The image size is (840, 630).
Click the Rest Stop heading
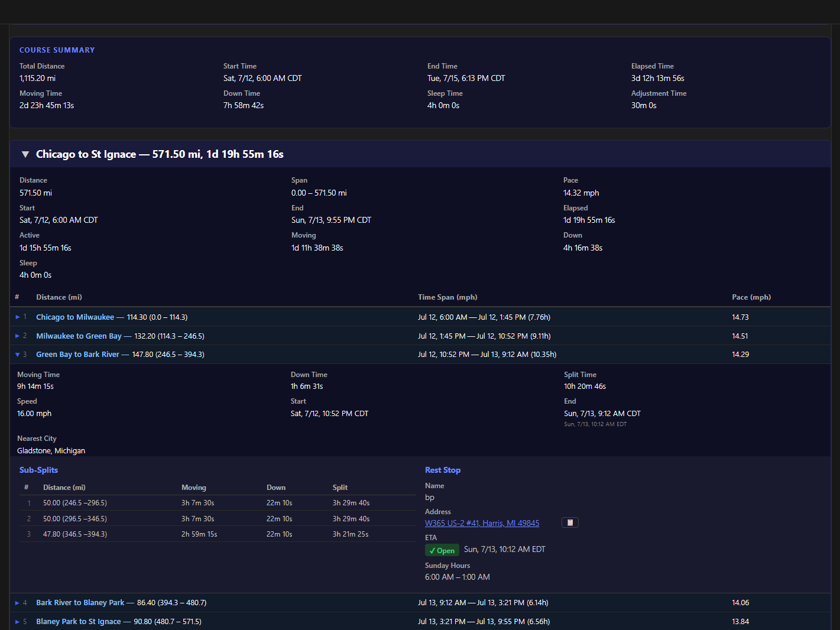click(442, 470)
